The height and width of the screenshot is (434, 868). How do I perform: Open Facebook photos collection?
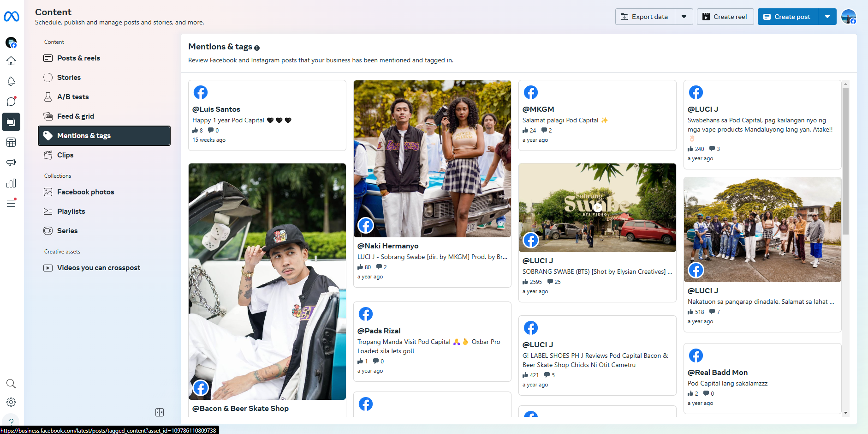tap(104, 192)
